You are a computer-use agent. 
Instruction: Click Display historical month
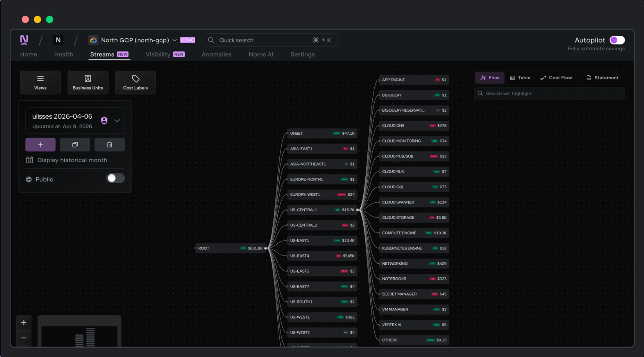(x=72, y=160)
